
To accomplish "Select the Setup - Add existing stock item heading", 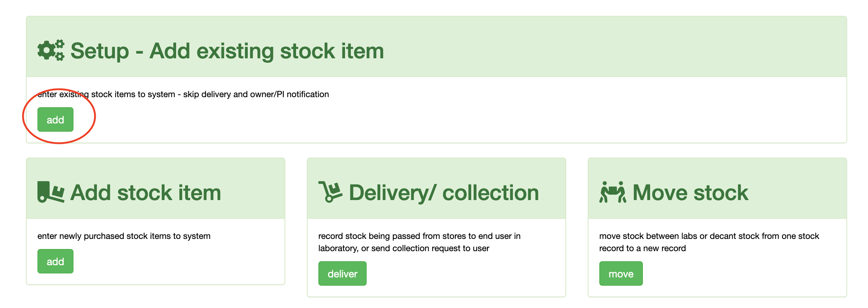I will click(x=227, y=51).
